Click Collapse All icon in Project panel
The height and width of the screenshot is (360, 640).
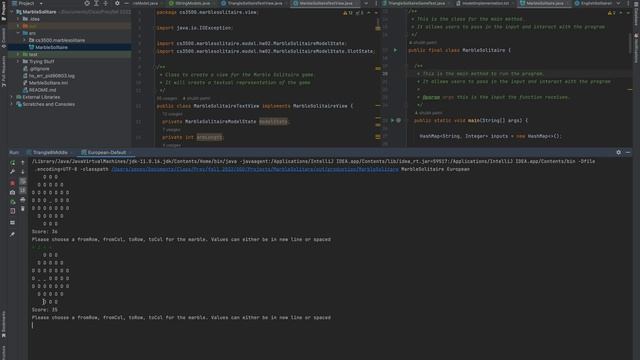pos(106,3)
